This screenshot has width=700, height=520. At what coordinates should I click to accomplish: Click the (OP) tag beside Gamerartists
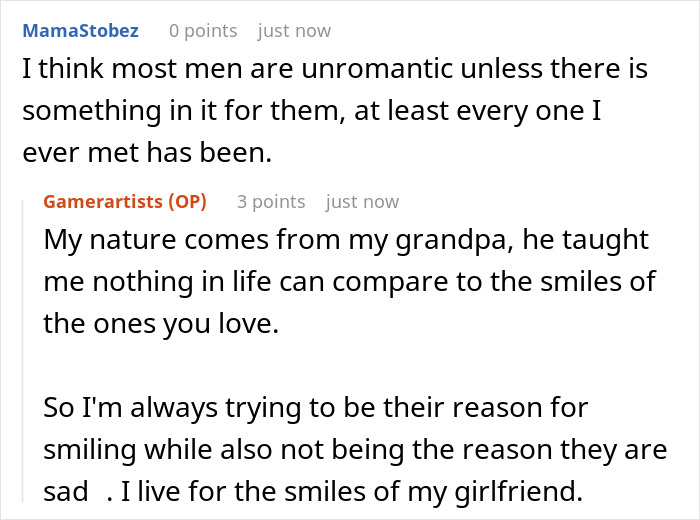click(186, 201)
